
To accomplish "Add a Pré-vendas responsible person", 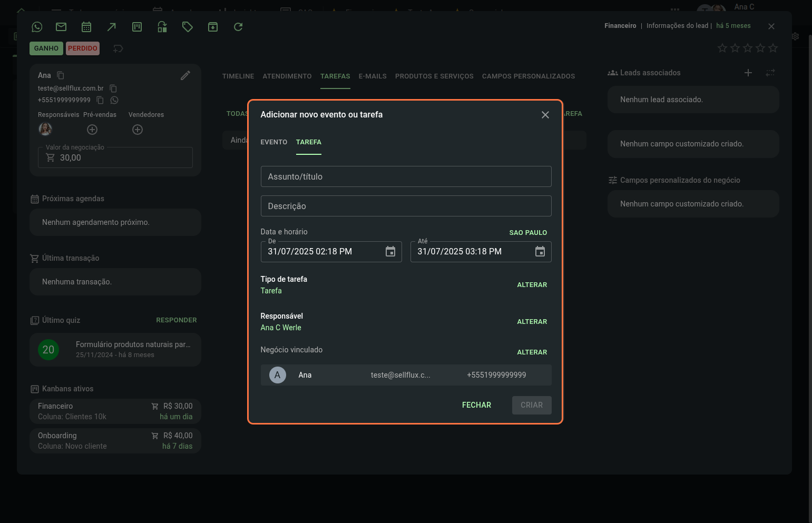I will click(92, 130).
